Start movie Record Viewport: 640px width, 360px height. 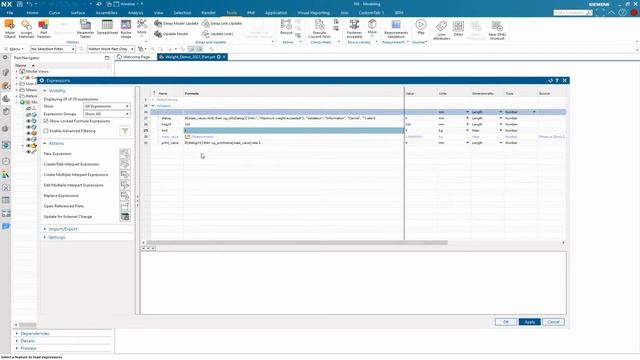click(286, 27)
